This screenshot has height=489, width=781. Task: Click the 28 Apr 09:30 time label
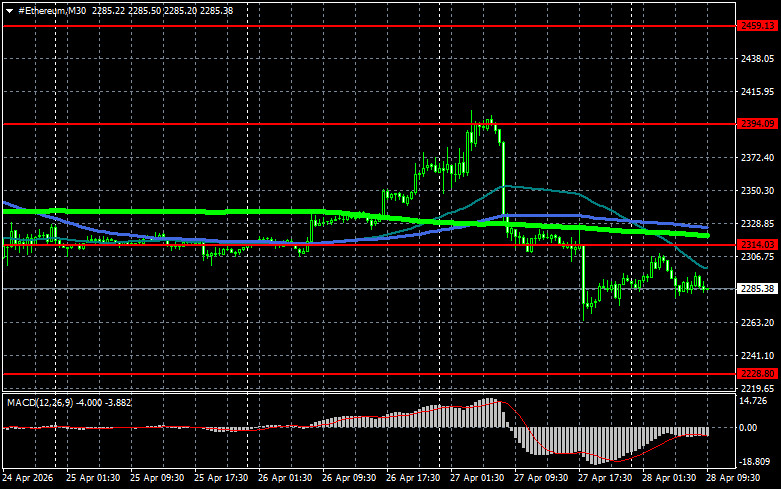(x=733, y=478)
